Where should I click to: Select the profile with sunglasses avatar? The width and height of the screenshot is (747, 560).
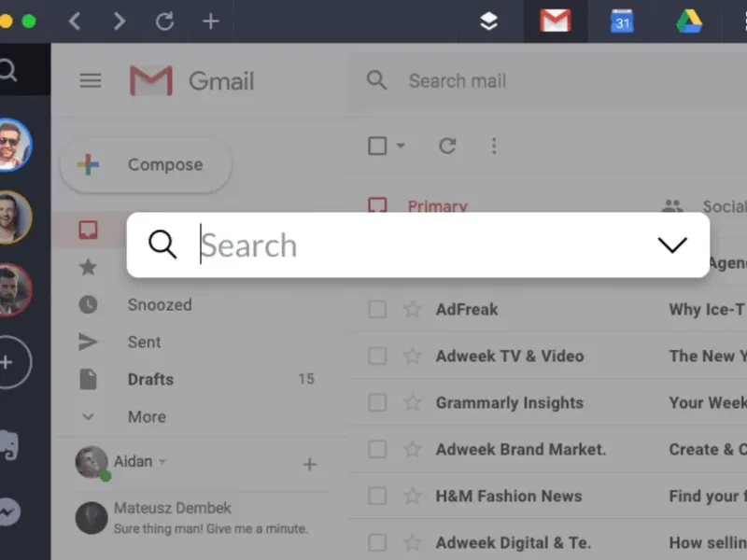pos(14,145)
